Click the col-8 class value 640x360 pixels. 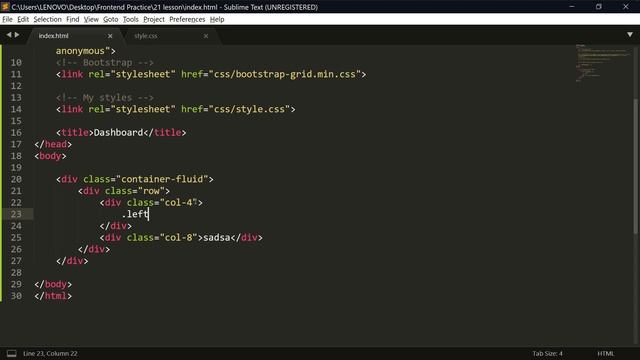[178, 238]
